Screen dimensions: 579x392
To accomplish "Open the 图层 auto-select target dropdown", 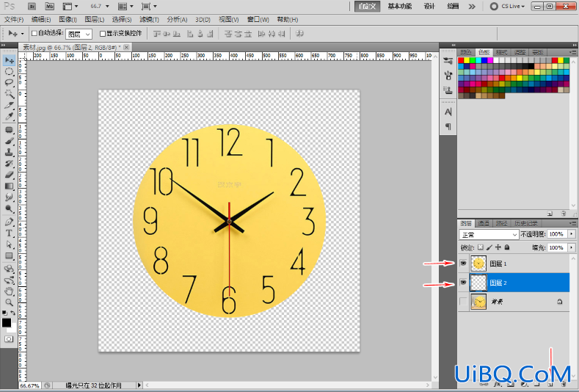I will coord(79,34).
